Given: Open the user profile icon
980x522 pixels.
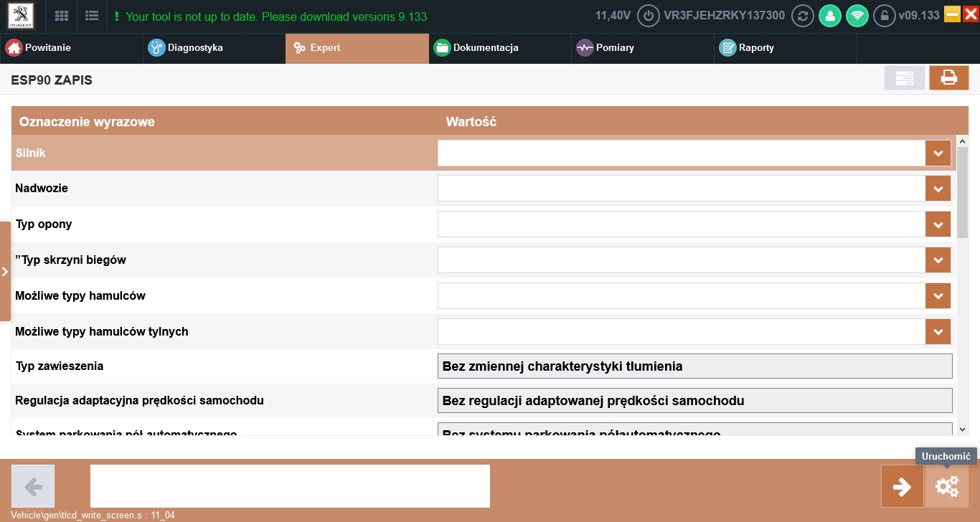Looking at the screenshot, I should 829,16.
